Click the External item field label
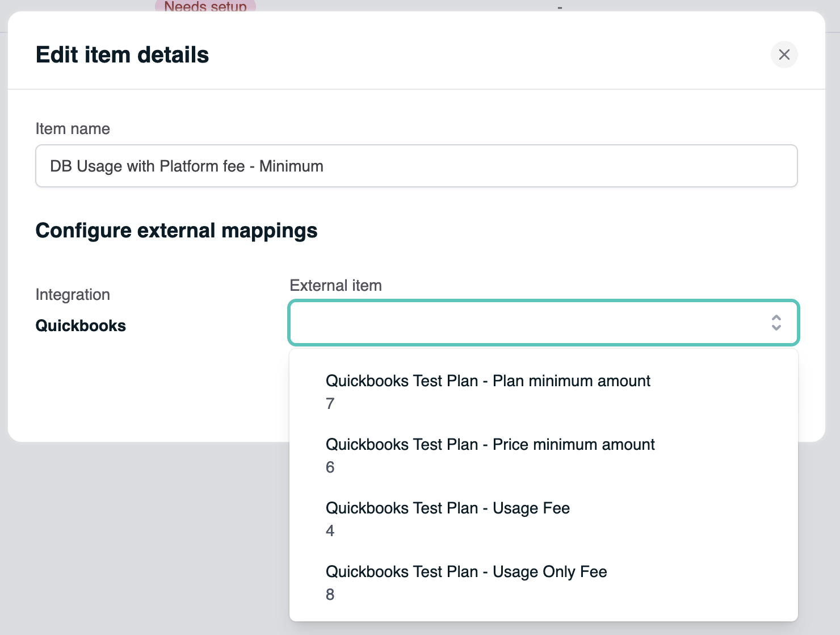 335,285
